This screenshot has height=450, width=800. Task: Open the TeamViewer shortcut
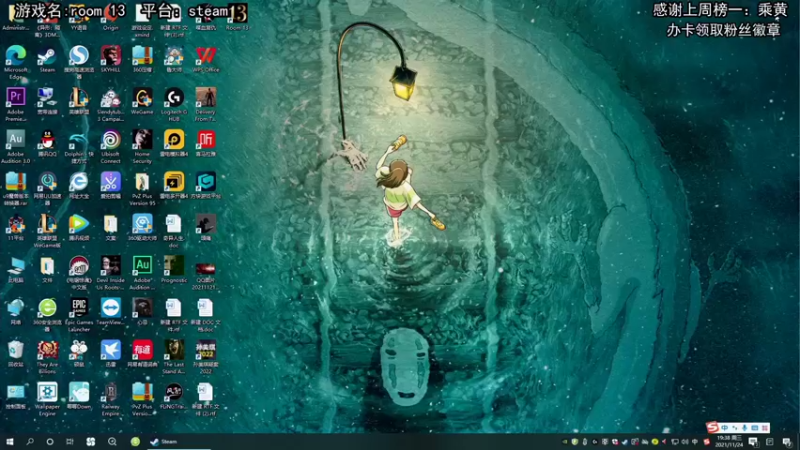110,310
